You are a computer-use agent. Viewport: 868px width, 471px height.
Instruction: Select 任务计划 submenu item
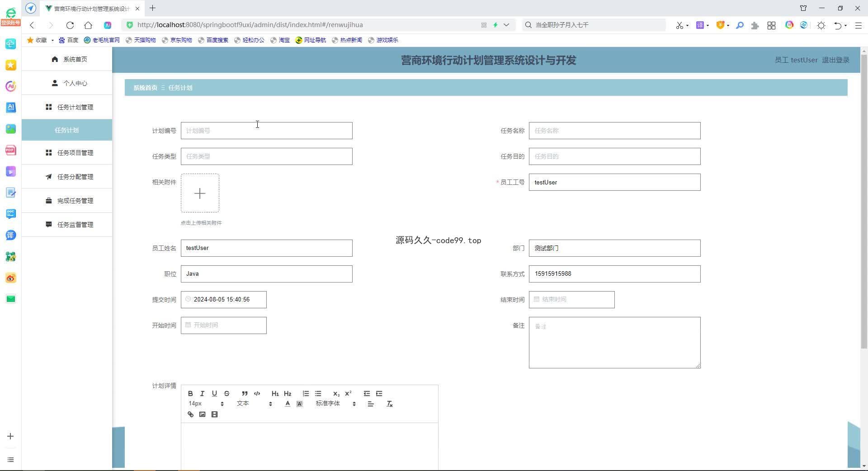tap(67, 130)
